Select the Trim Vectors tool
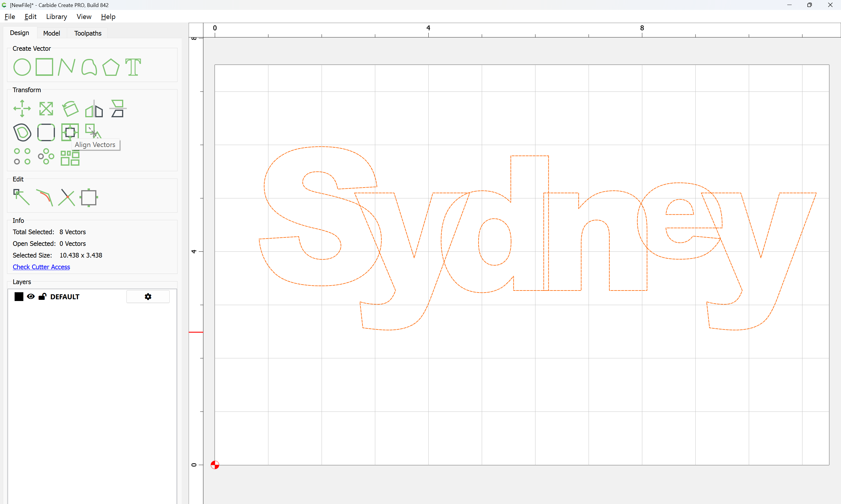The image size is (841, 504). 67,198
